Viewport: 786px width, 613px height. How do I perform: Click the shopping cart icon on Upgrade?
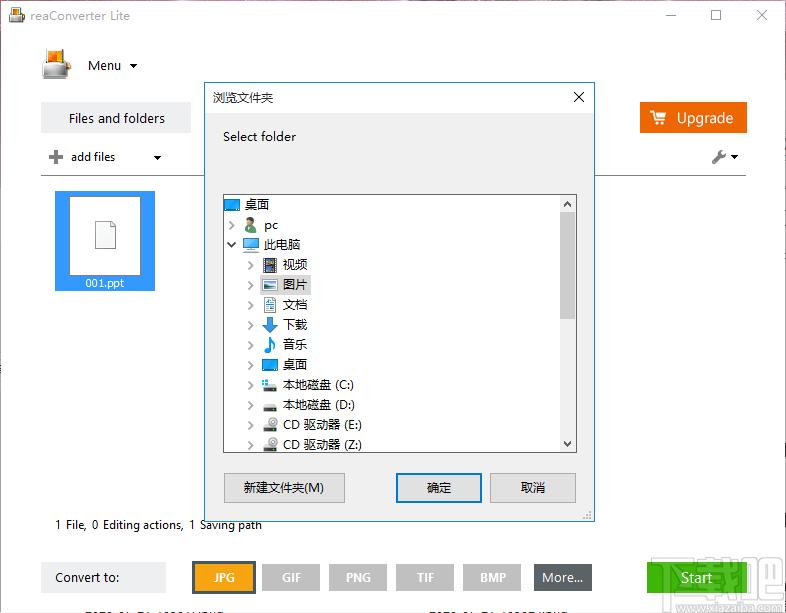[658, 118]
